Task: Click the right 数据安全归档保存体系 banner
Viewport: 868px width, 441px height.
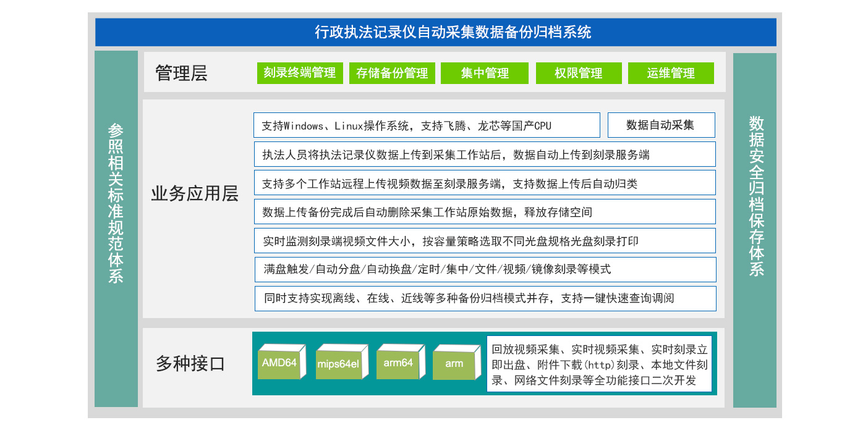Action: point(753,229)
